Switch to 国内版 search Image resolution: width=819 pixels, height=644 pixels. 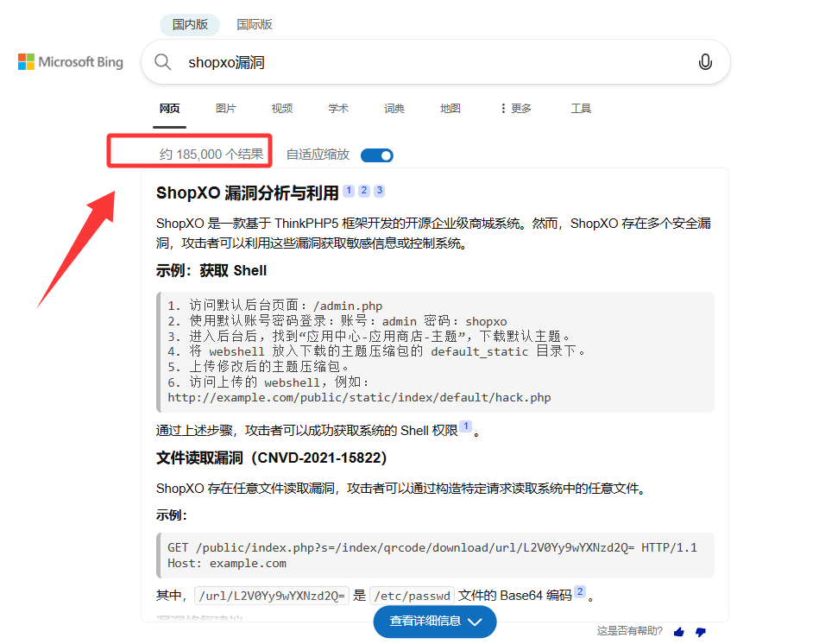190,24
